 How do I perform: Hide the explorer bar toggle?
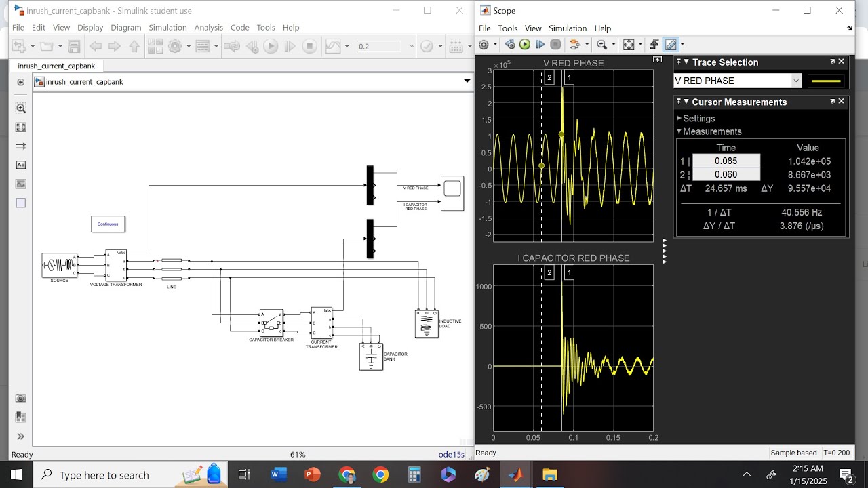tap(20, 82)
